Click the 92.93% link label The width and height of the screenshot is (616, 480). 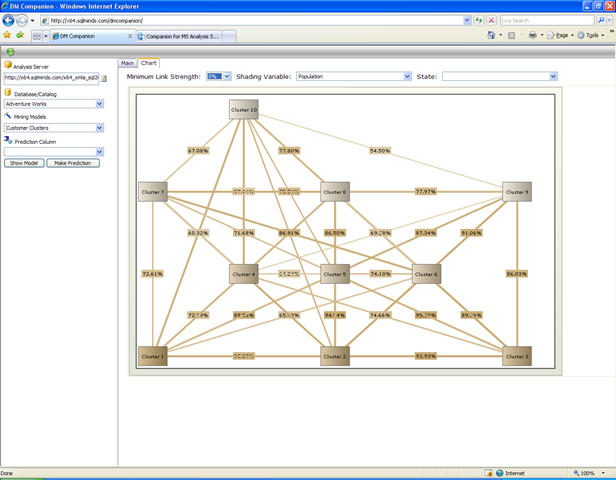point(426,356)
